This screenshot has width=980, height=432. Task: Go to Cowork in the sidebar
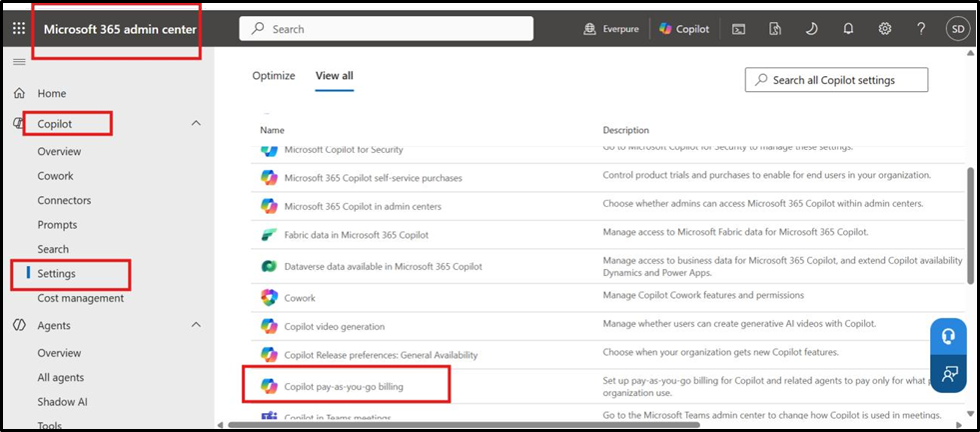coord(55,176)
